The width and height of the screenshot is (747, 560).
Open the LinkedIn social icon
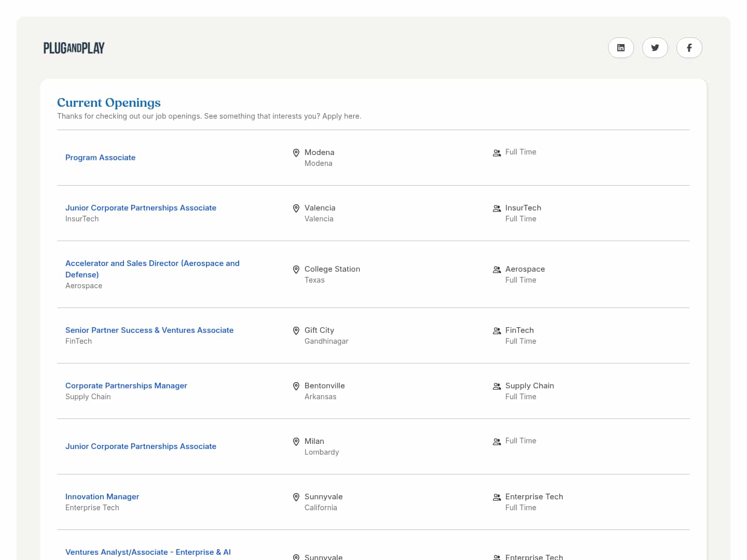click(620, 48)
